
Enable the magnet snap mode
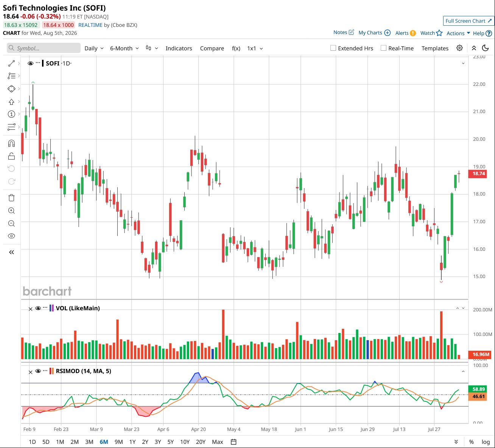(11, 143)
